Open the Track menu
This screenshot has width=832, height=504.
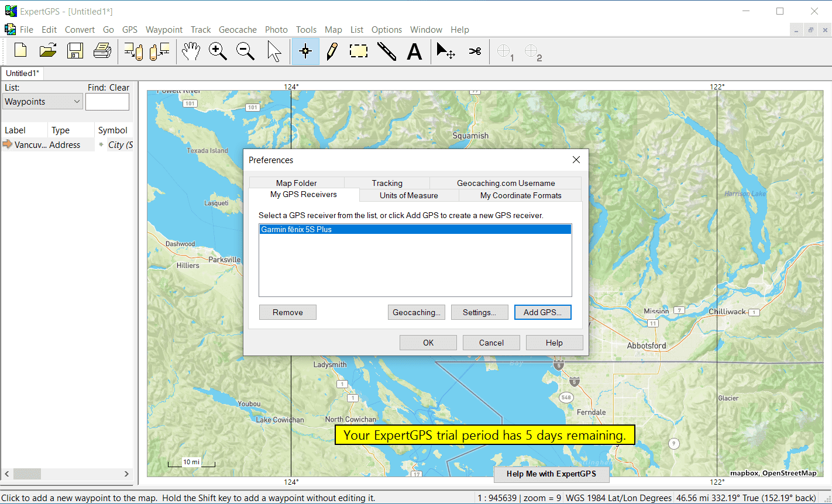tap(201, 30)
